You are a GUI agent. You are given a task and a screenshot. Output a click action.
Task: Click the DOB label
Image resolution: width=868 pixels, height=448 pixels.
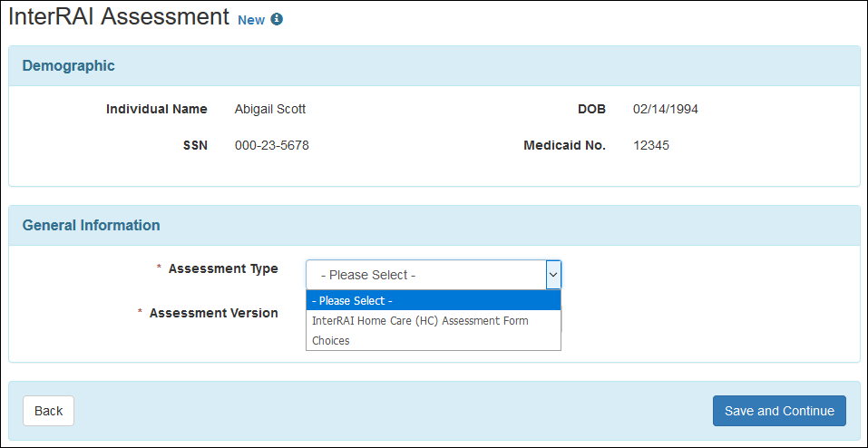click(x=591, y=109)
